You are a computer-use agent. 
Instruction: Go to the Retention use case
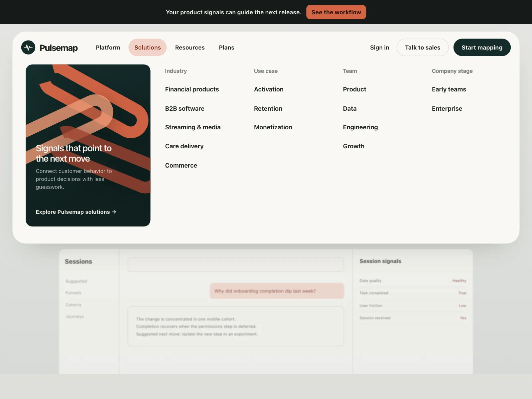pyautogui.click(x=268, y=108)
